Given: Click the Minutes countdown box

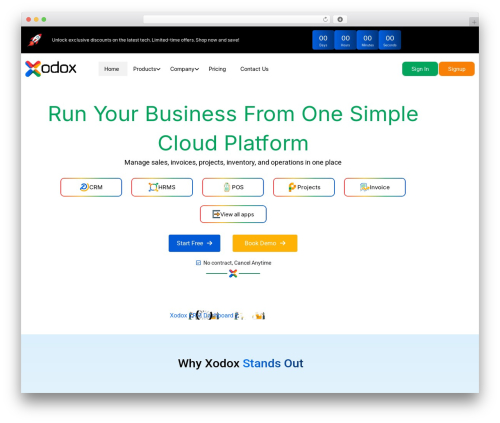Looking at the screenshot, I should coord(368,40).
